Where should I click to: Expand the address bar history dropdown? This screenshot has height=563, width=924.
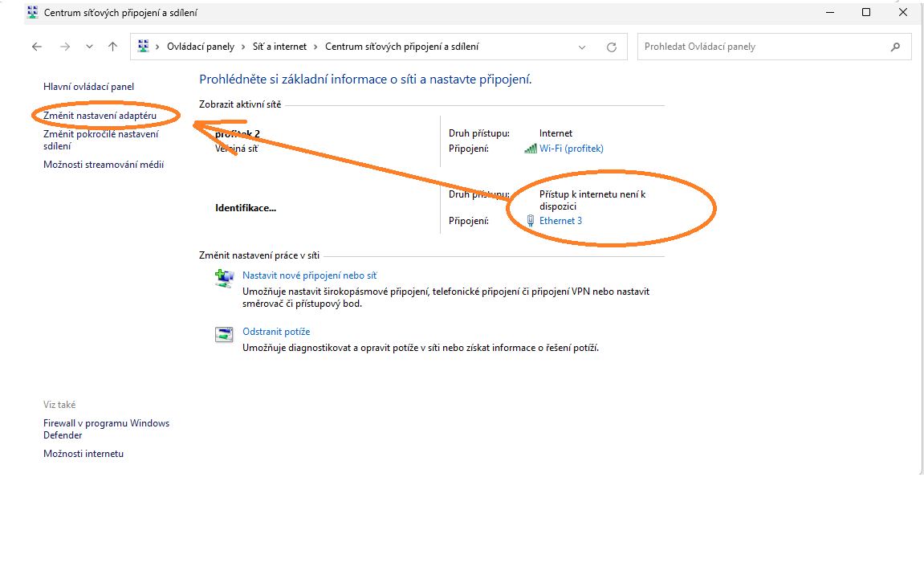tap(582, 47)
